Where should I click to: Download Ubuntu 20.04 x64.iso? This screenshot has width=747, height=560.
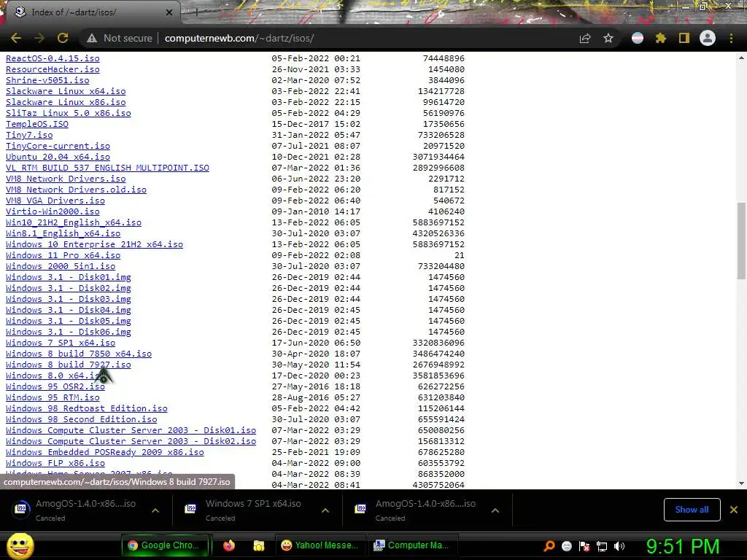coord(58,157)
